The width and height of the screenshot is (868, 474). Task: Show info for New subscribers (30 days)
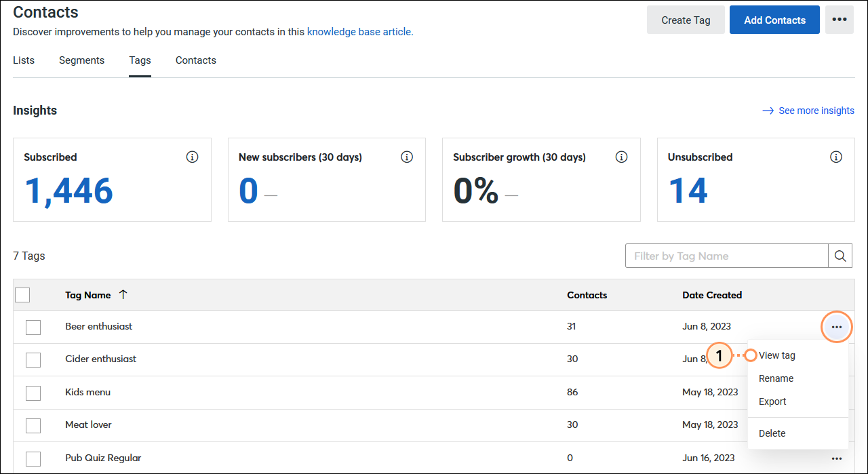click(x=407, y=157)
